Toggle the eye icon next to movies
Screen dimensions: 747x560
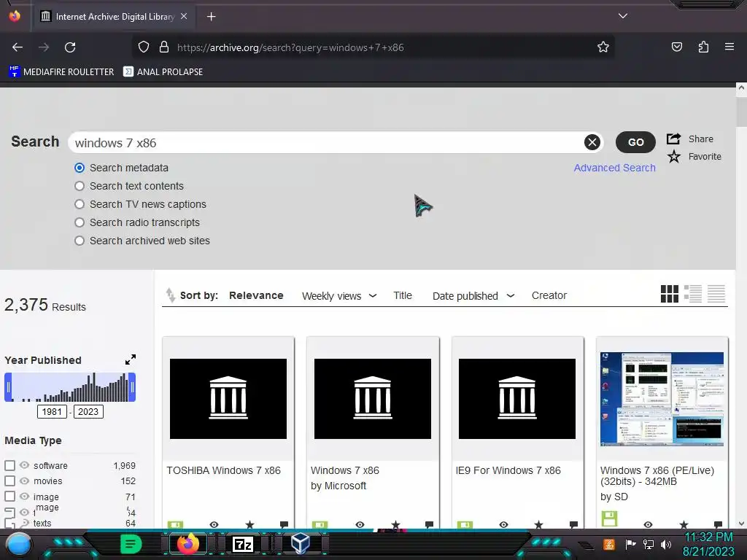tap(24, 481)
